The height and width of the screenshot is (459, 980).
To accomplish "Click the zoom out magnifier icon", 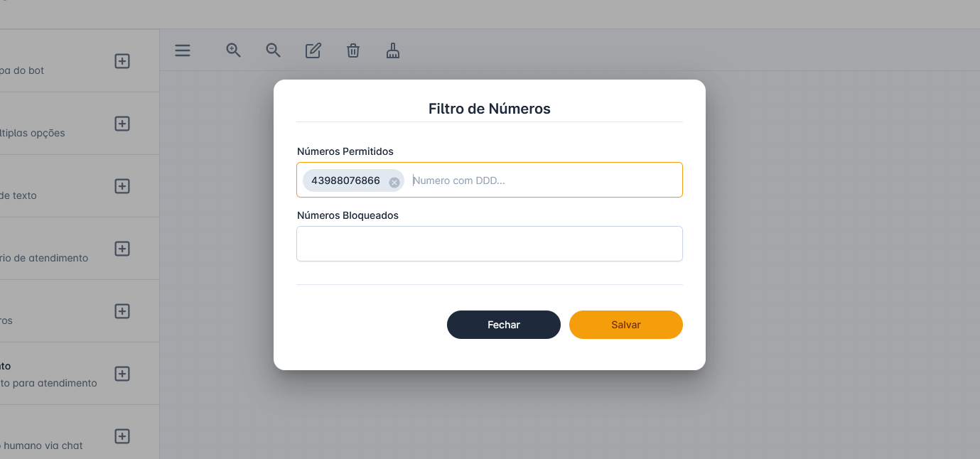I will tap(273, 50).
